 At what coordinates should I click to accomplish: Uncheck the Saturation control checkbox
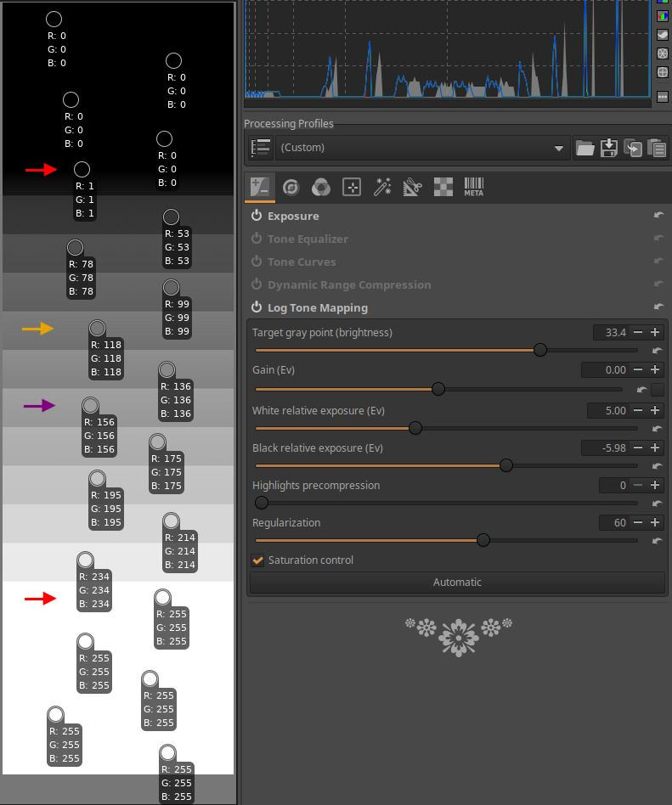point(257,560)
